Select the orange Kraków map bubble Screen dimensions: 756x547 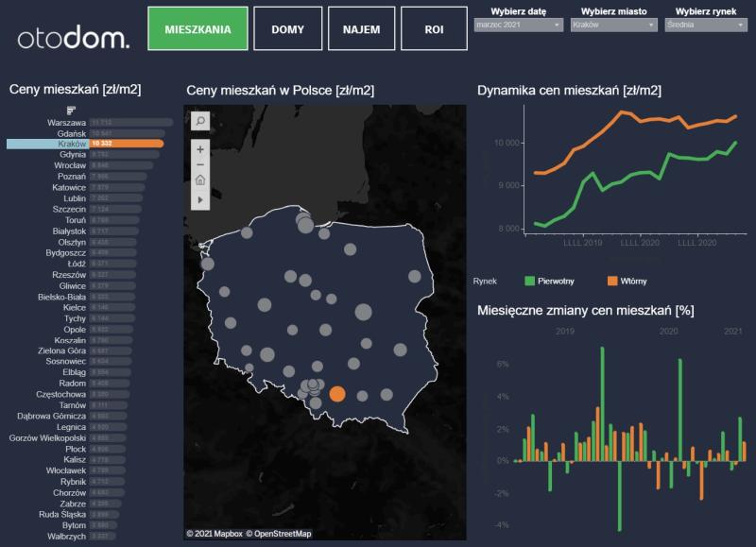(337, 394)
